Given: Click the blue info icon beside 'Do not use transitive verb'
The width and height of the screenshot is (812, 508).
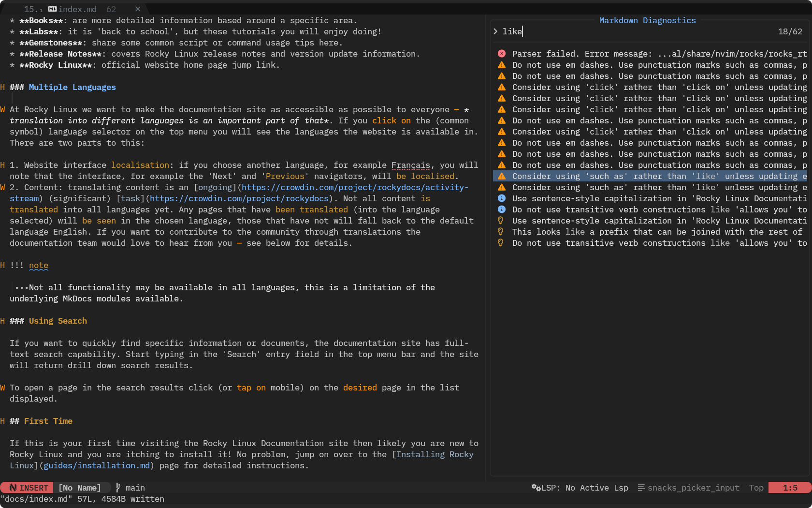Looking at the screenshot, I should [x=502, y=209].
